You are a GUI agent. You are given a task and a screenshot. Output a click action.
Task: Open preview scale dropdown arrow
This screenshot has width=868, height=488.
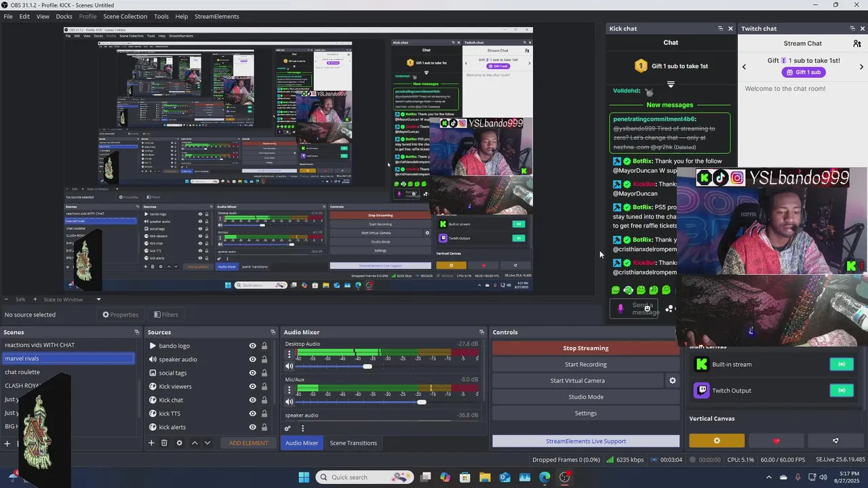[x=98, y=300]
